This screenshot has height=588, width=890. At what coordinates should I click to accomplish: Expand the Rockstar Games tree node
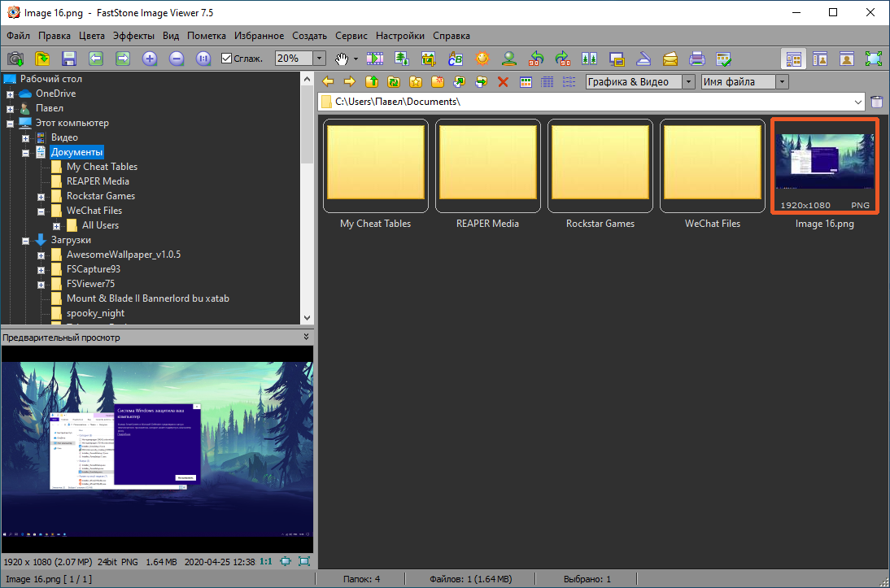tap(41, 197)
